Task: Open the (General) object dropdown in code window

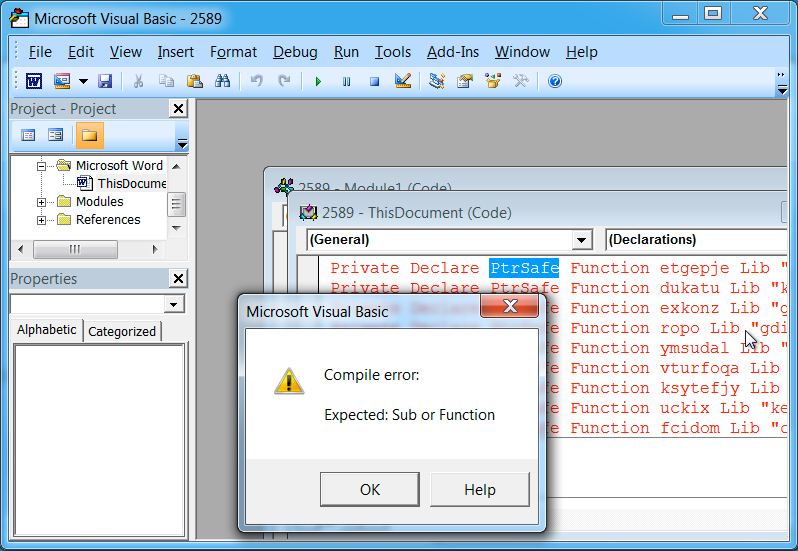Action: tap(582, 240)
